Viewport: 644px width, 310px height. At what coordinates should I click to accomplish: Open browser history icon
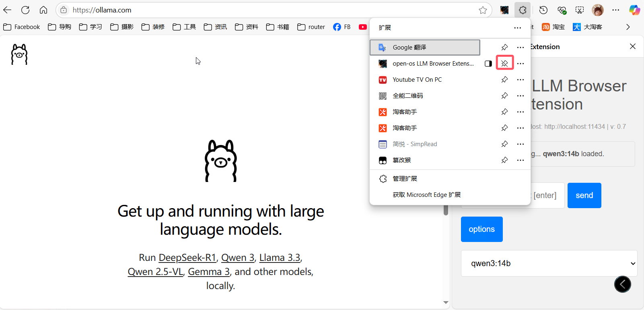point(543,10)
